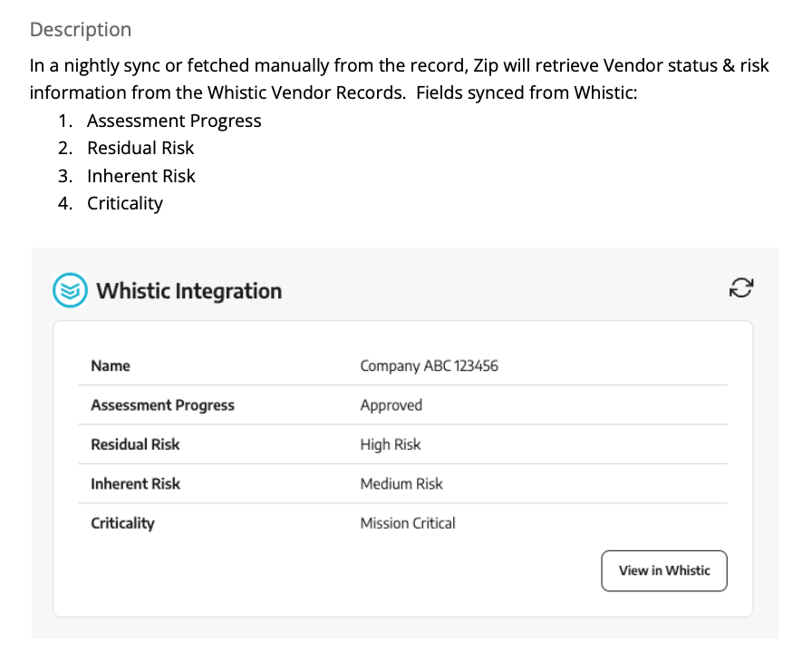Click the Assessment Progress row label
Screen dimensions: 812x671
[162, 405]
